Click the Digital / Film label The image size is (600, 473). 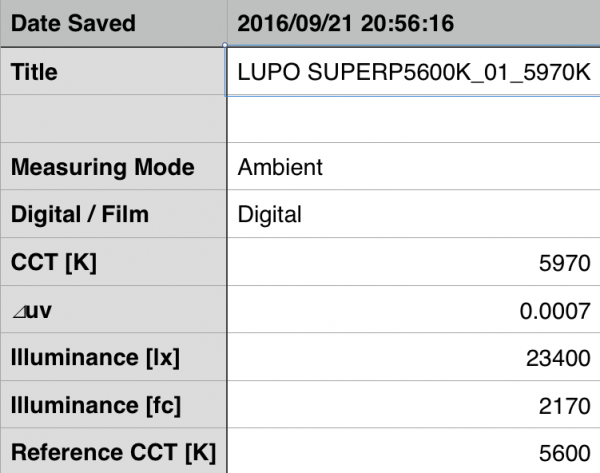[82, 214]
